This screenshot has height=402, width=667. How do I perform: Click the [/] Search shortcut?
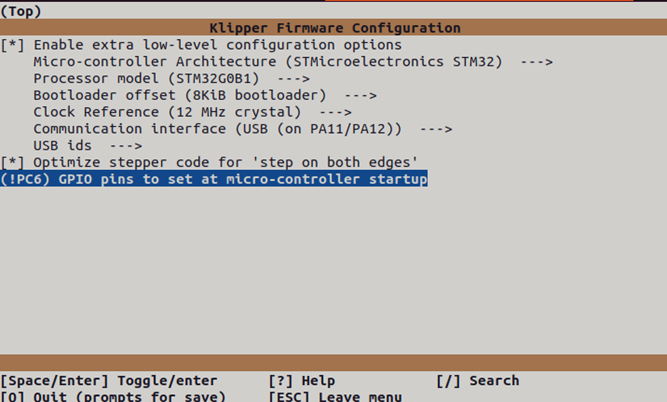[477, 380]
